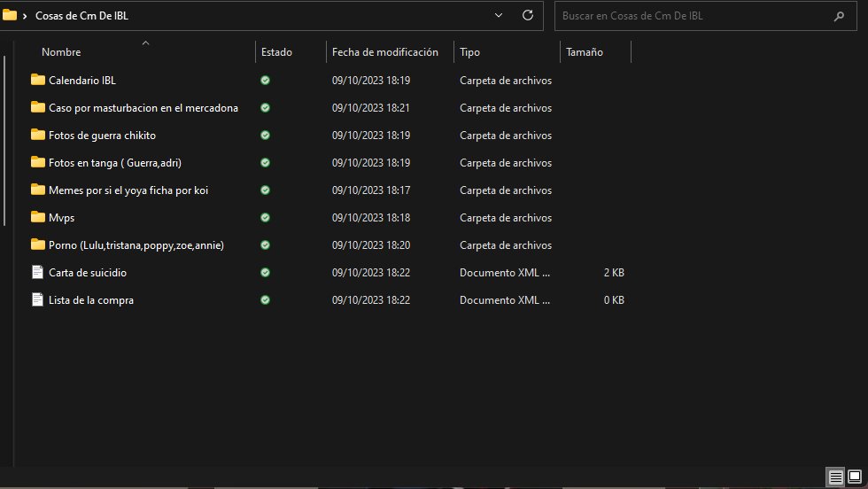The image size is (868, 489).
Task: Expand breadcrumb chevron before Cosas de Cm De IBL
Action: click(25, 16)
